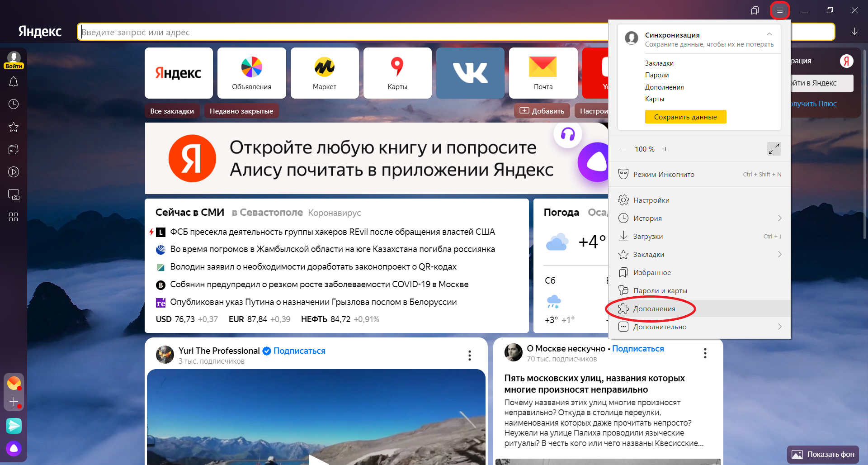868x465 pixels.
Task: Expand Дополнительно submenu arrow
Action: point(780,327)
